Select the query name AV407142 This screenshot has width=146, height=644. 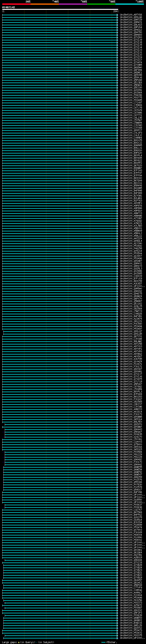click(x=8, y=7)
